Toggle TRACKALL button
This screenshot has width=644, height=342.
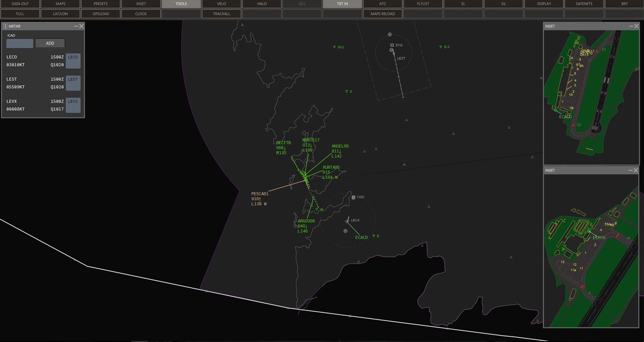221,13
